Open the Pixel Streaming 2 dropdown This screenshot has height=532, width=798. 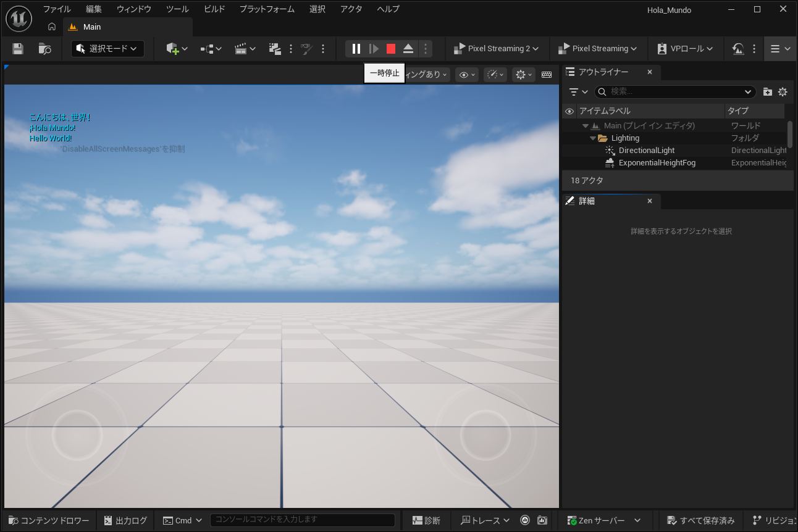[496, 49]
